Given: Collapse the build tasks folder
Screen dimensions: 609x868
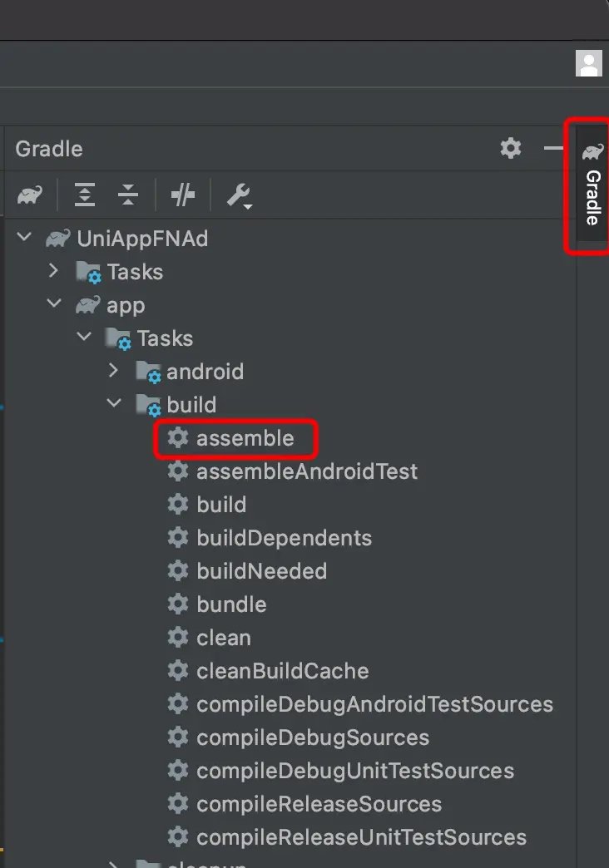Looking at the screenshot, I should point(114,405).
